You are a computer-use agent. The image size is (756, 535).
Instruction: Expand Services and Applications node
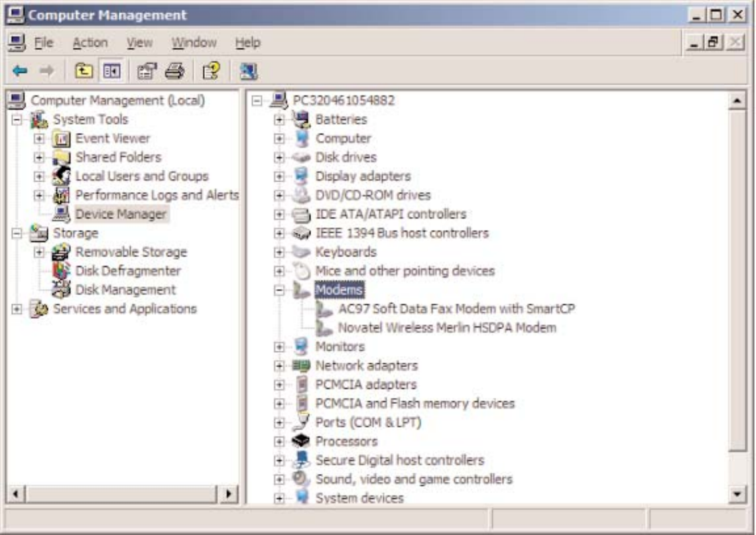pos(17,309)
